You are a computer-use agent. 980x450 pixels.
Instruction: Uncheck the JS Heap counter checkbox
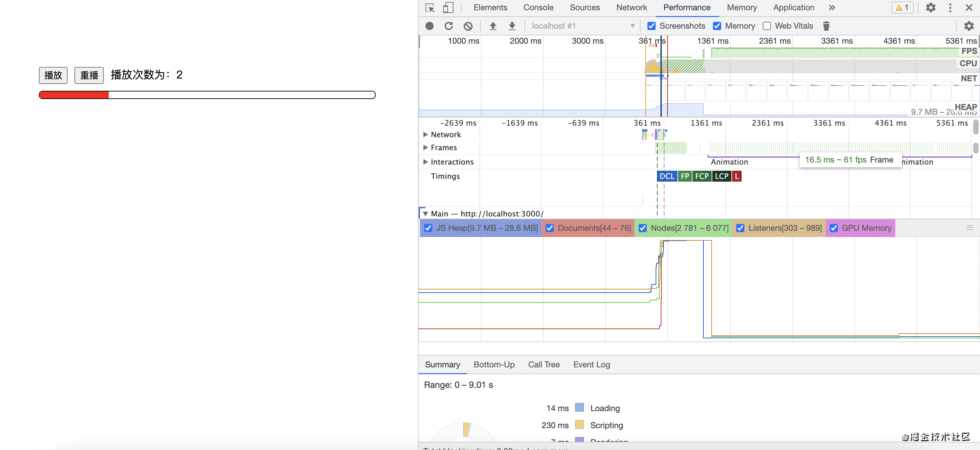[x=428, y=228]
